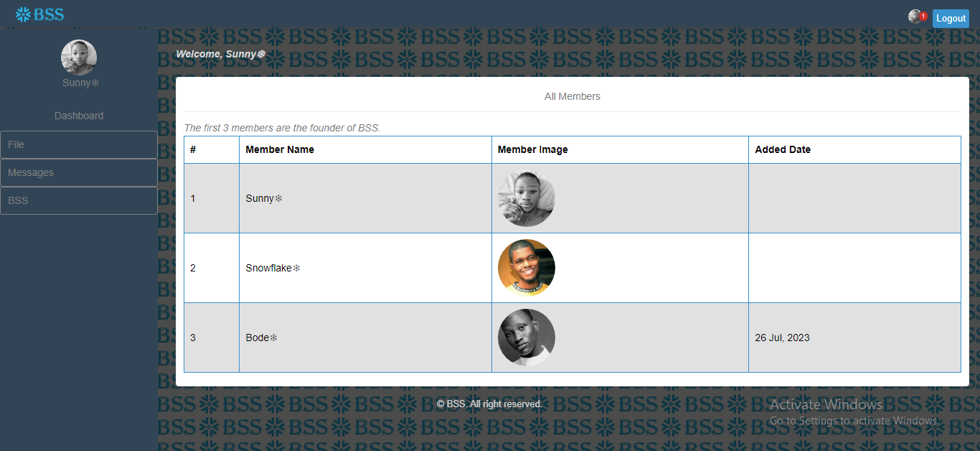Click the 26 Jul, 2023 date cell

click(782, 338)
